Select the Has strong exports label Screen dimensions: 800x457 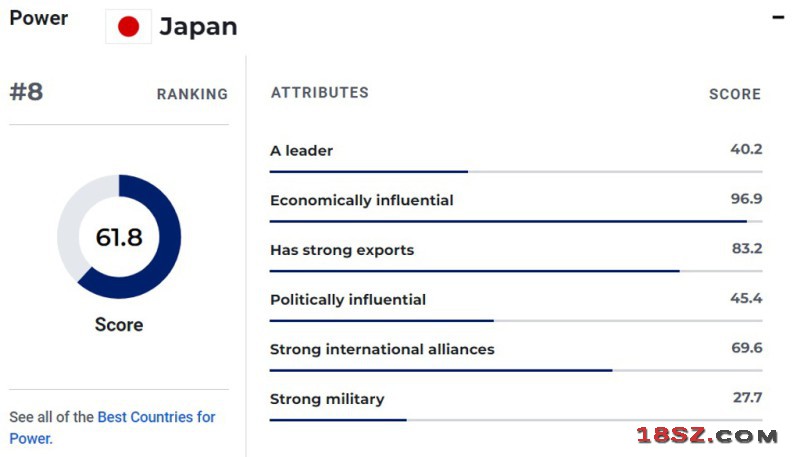(x=342, y=250)
